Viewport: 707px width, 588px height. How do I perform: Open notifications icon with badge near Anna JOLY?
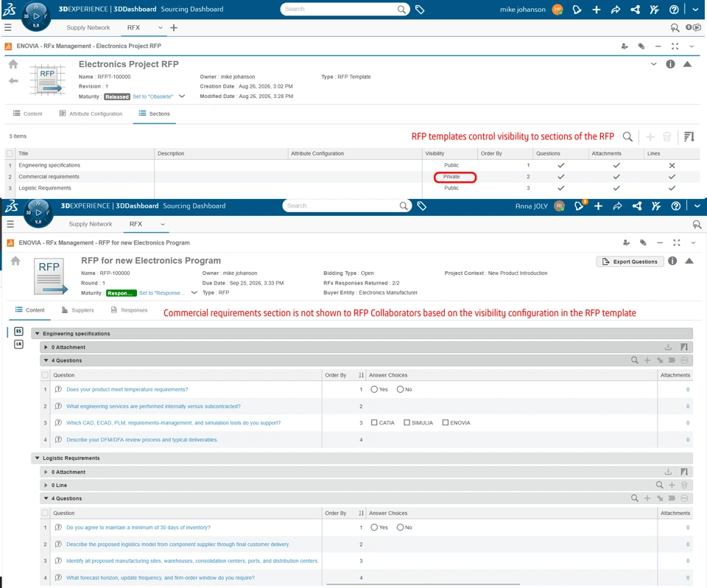(x=580, y=206)
